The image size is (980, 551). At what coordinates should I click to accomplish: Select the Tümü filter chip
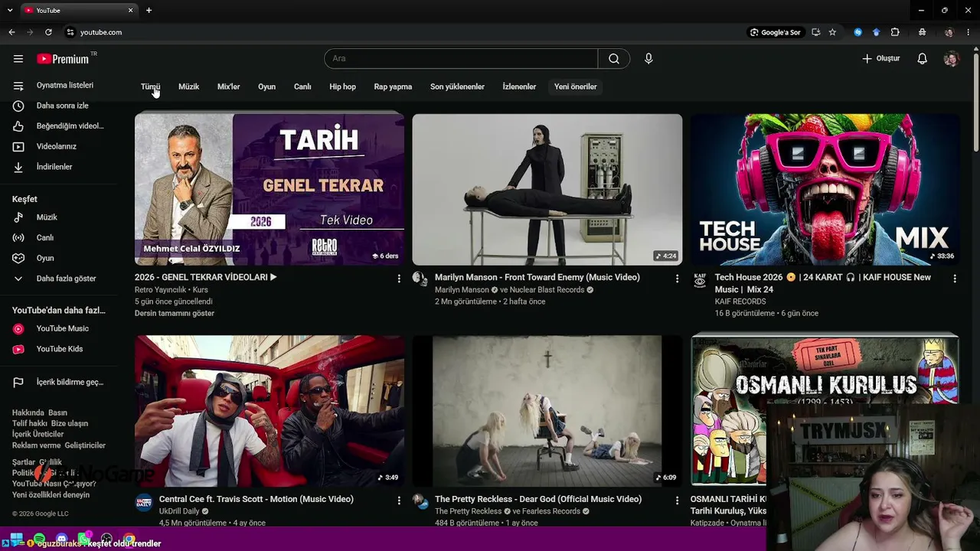pos(150,86)
